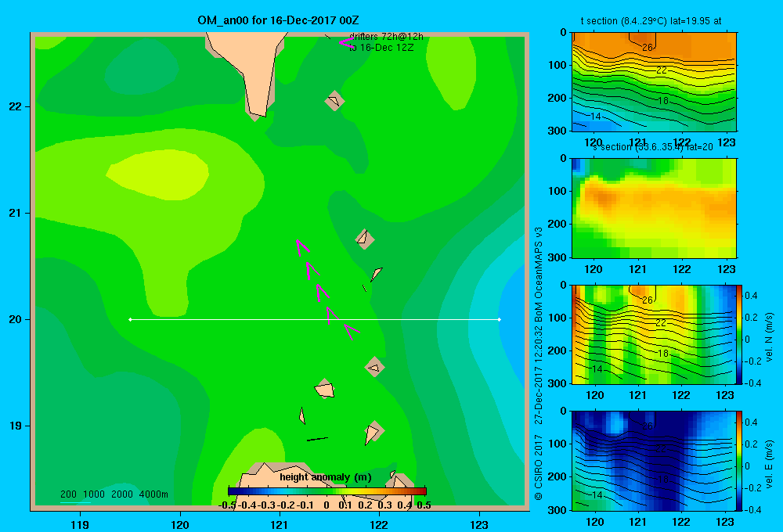Click the 26 contour label in the temperature section
The height and width of the screenshot is (532, 783).
(648, 48)
